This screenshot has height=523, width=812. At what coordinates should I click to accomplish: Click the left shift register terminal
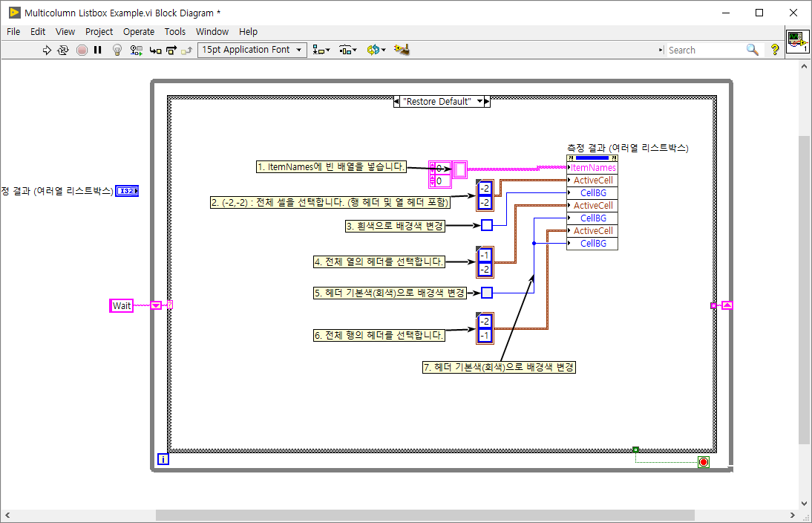tap(156, 306)
